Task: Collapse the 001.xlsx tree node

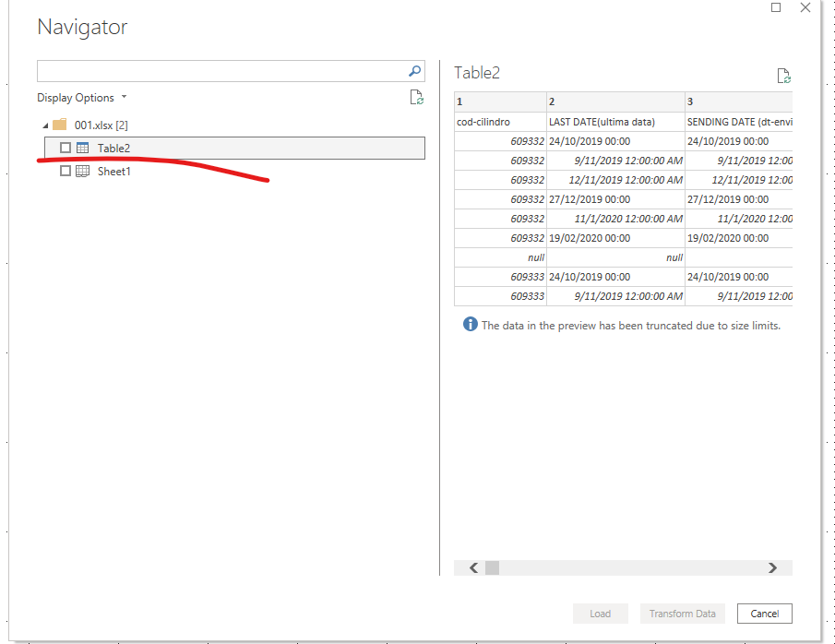Action: point(45,125)
